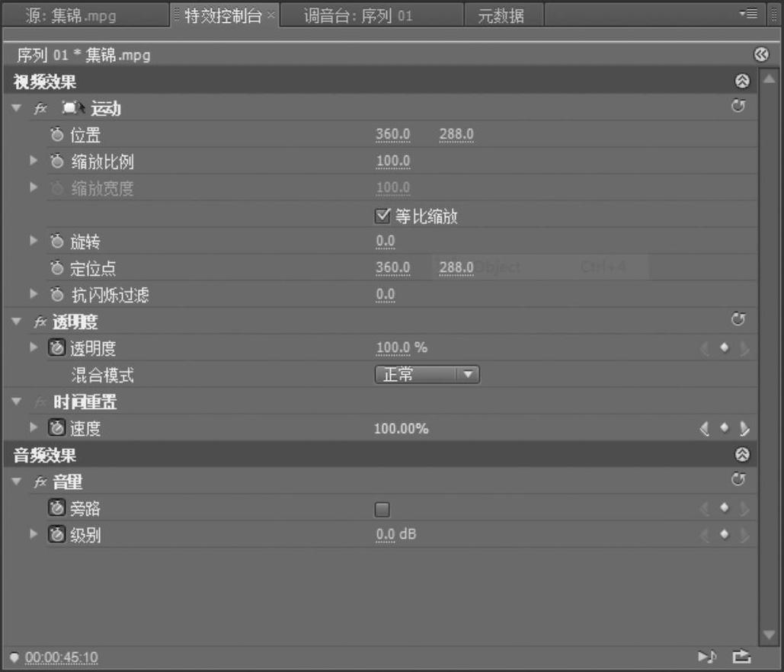Click the 旋转 value 0.0
Viewport: 784px width, 672px height.
point(386,241)
